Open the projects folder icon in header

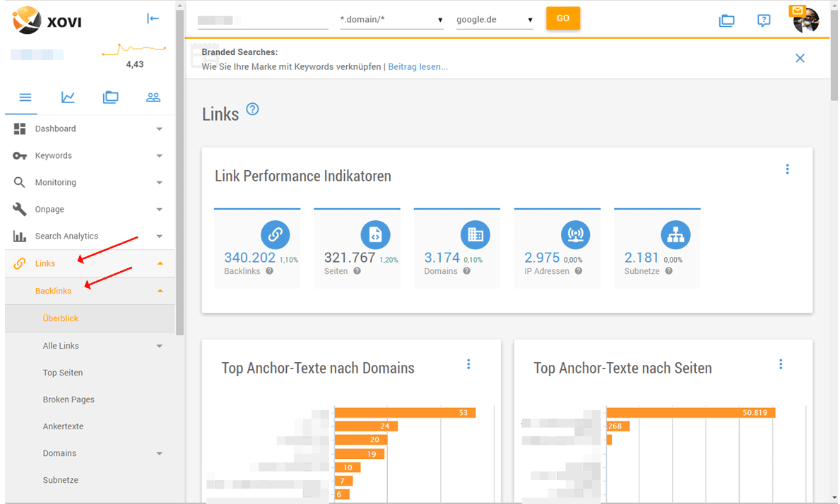coord(726,20)
